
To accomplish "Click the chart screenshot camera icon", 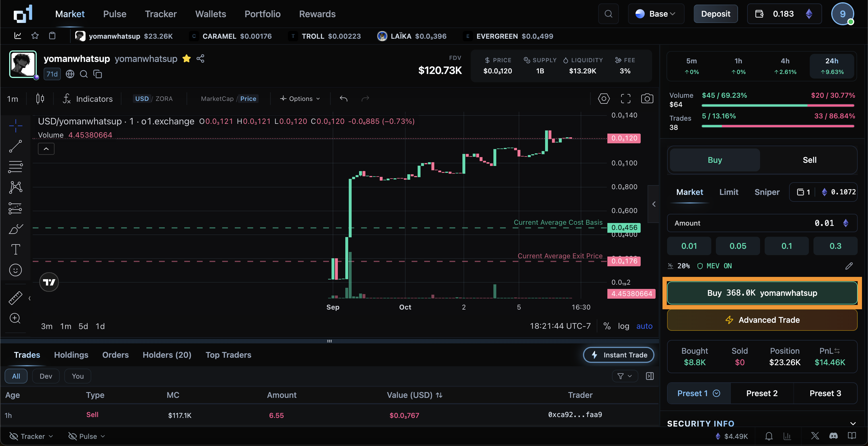I will pyautogui.click(x=647, y=99).
